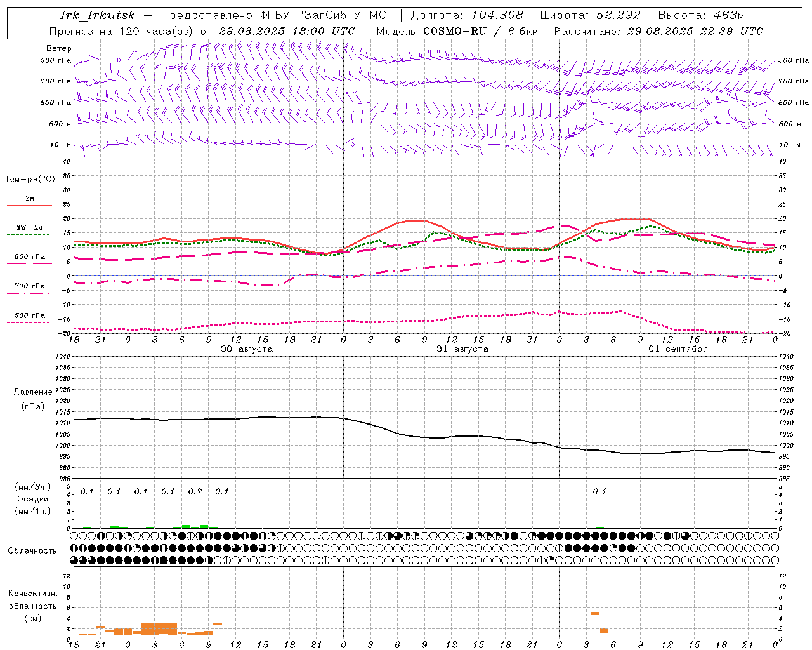Click the 30 августа date label
The width and height of the screenshot is (812, 650).
pos(247,349)
